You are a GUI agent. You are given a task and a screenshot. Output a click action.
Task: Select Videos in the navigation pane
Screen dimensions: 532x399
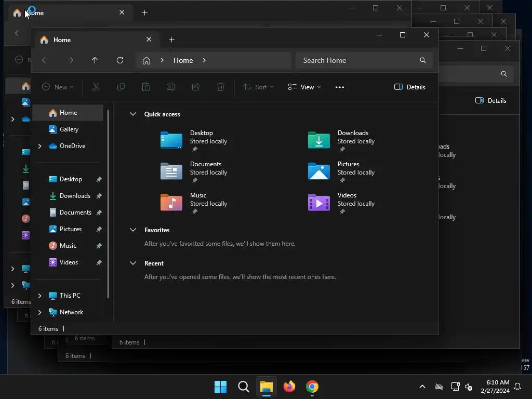tap(68, 262)
